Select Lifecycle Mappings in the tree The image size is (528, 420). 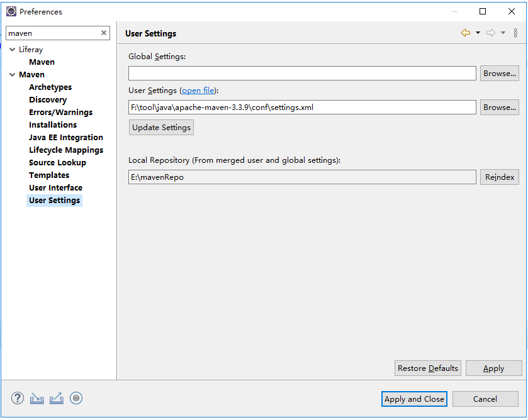pos(66,150)
